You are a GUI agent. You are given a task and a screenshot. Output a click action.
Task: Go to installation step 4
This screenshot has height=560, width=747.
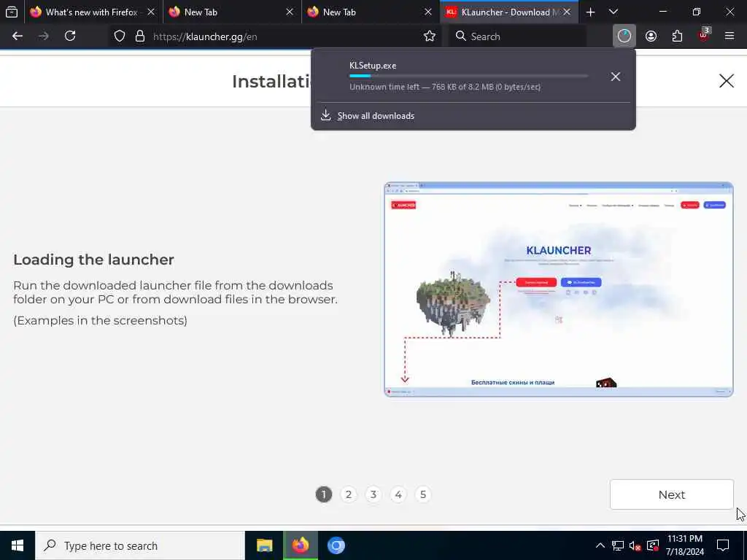click(x=398, y=494)
